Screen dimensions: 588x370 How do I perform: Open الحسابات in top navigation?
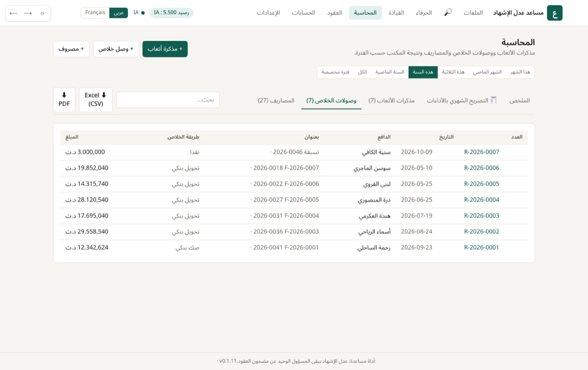pos(303,13)
